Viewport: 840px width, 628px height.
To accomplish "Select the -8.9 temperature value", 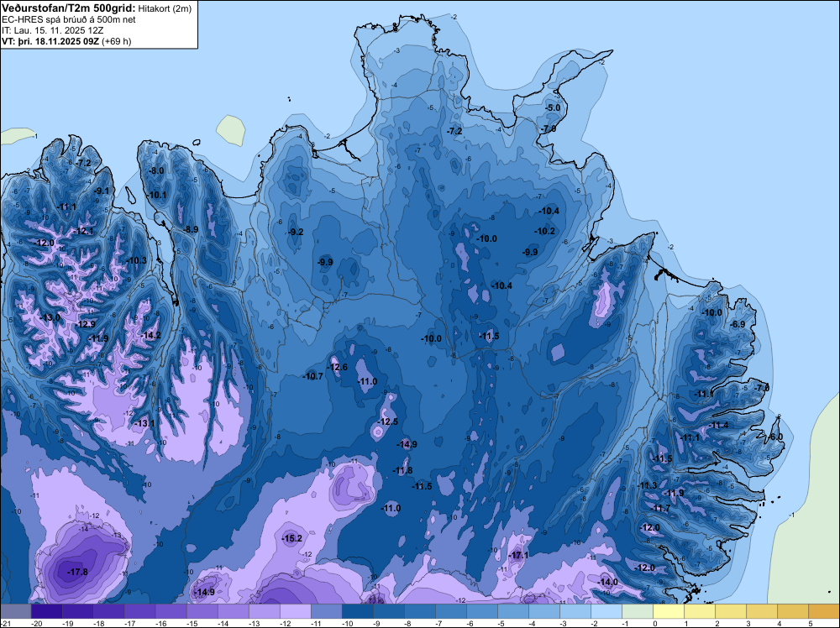I will pyautogui.click(x=190, y=229).
